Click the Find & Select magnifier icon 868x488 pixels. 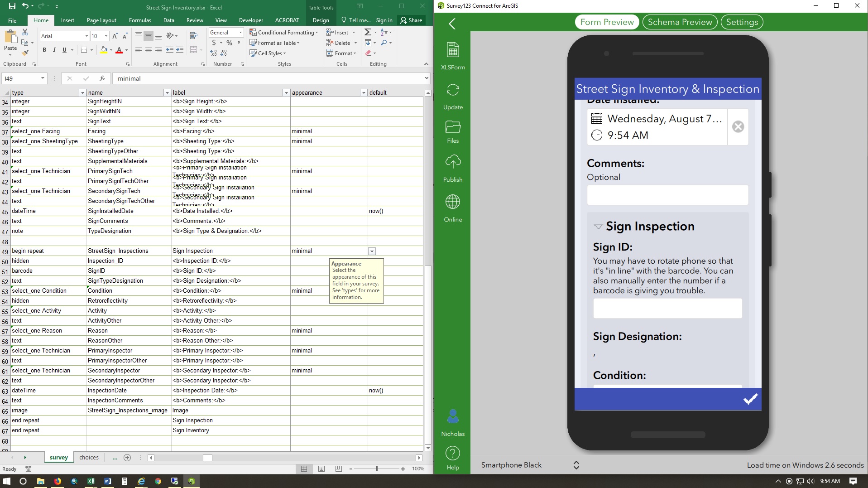[x=384, y=43]
